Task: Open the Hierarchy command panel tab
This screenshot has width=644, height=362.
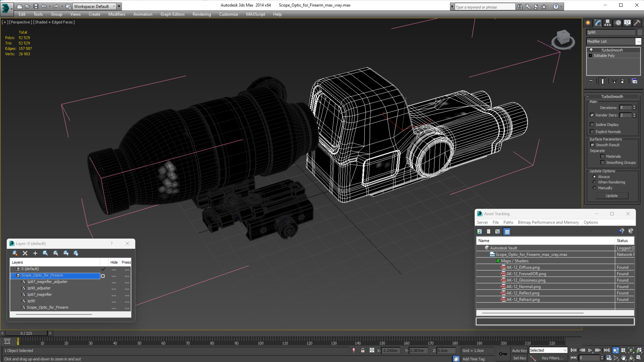Action: (607, 23)
